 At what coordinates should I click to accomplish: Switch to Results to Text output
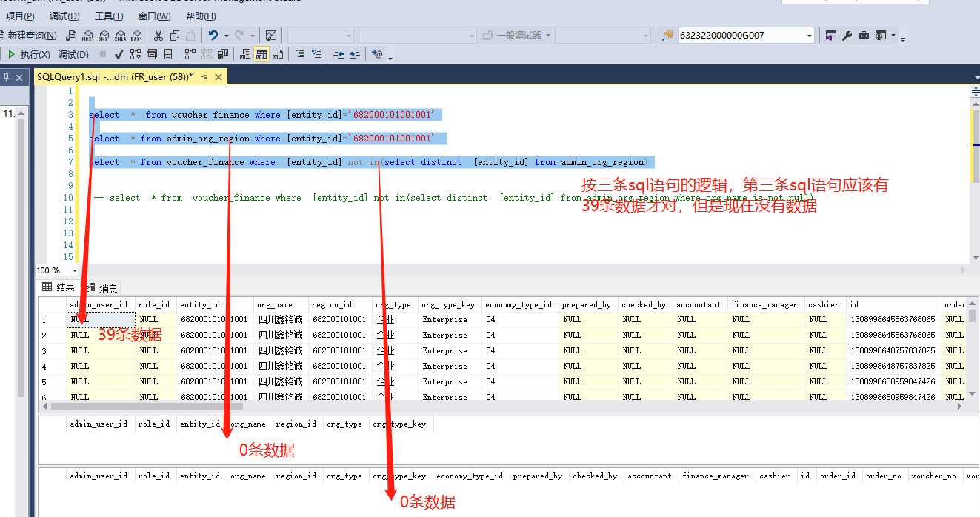click(x=245, y=54)
